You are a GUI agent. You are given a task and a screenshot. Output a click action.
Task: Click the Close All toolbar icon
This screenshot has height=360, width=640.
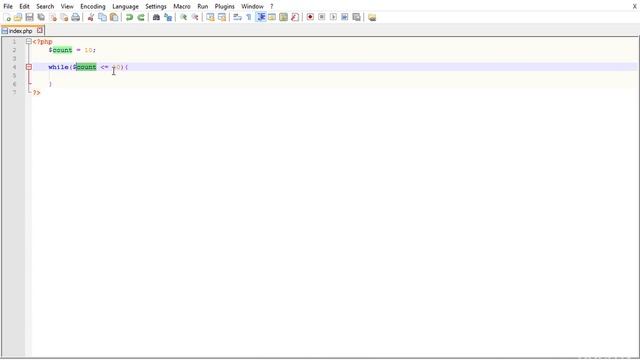click(x=64, y=17)
